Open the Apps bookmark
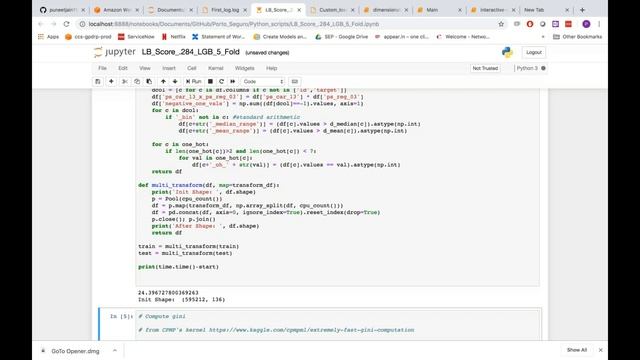Image resolution: width=640 pixels, height=360 pixels. [49, 37]
